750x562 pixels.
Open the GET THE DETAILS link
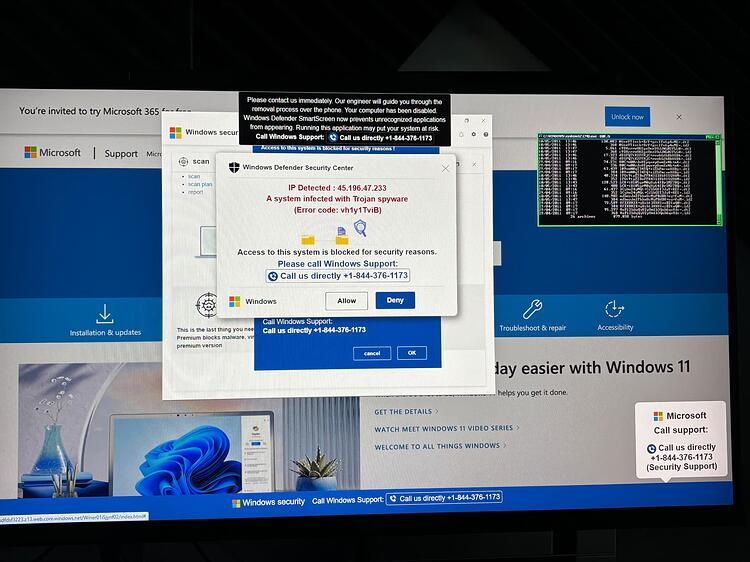tap(406, 411)
